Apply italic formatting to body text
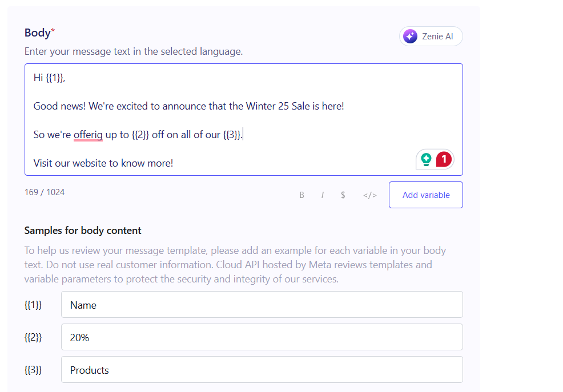Viewport: 563px width, 392px height. [323, 195]
